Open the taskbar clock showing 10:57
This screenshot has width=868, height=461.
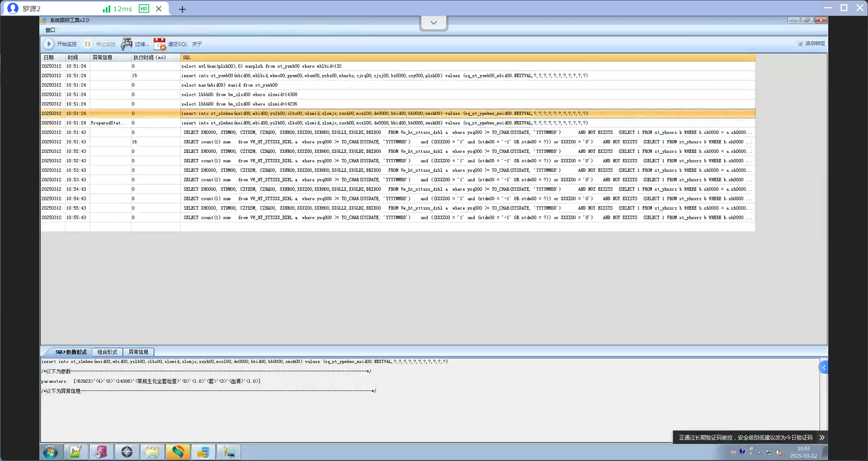click(x=803, y=452)
